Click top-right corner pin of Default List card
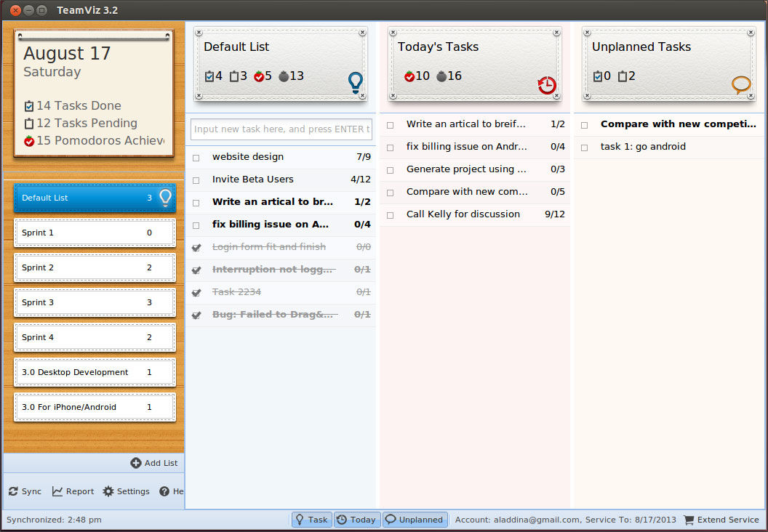 coord(362,33)
